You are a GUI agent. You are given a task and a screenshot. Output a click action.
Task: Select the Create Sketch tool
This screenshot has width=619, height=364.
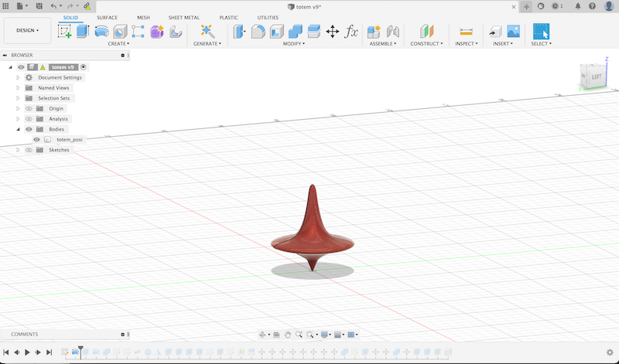tap(64, 31)
